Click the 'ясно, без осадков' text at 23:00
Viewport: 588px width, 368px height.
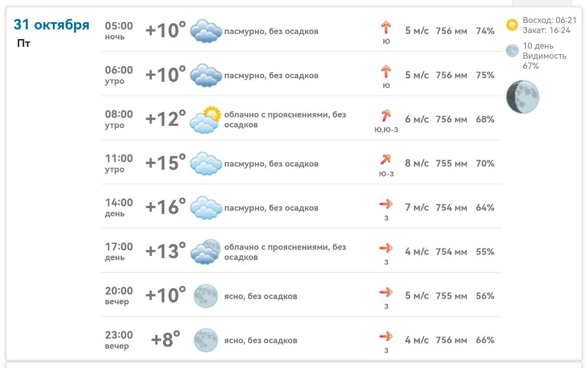(x=260, y=340)
